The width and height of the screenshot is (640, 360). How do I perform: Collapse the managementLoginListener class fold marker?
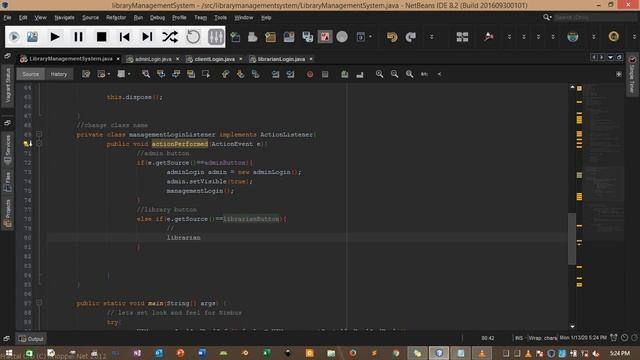[39, 134]
